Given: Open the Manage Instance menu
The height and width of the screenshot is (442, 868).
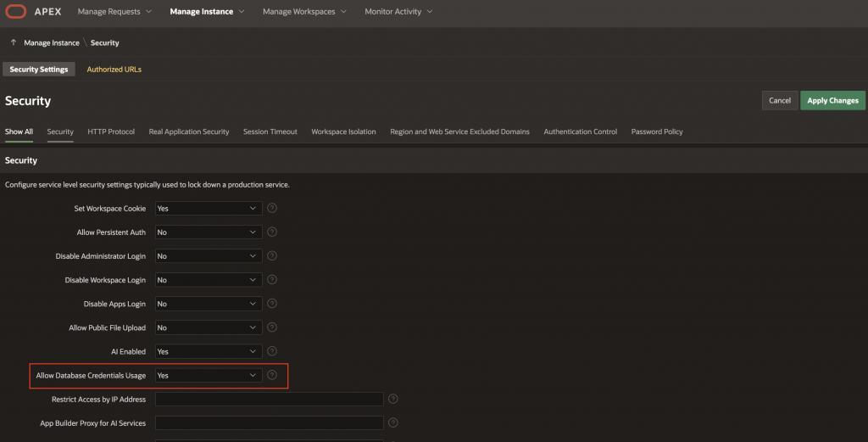Looking at the screenshot, I should [207, 12].
